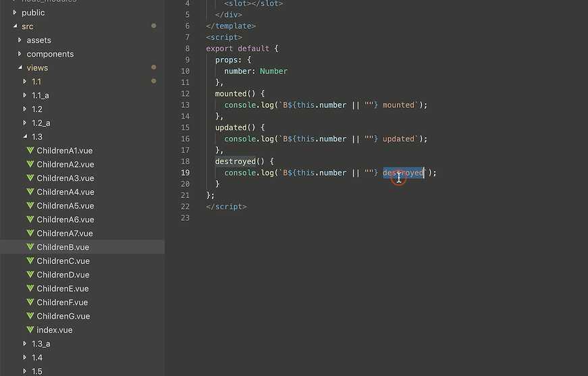Expand the 1.4 folder arrow

click(25, 357)
